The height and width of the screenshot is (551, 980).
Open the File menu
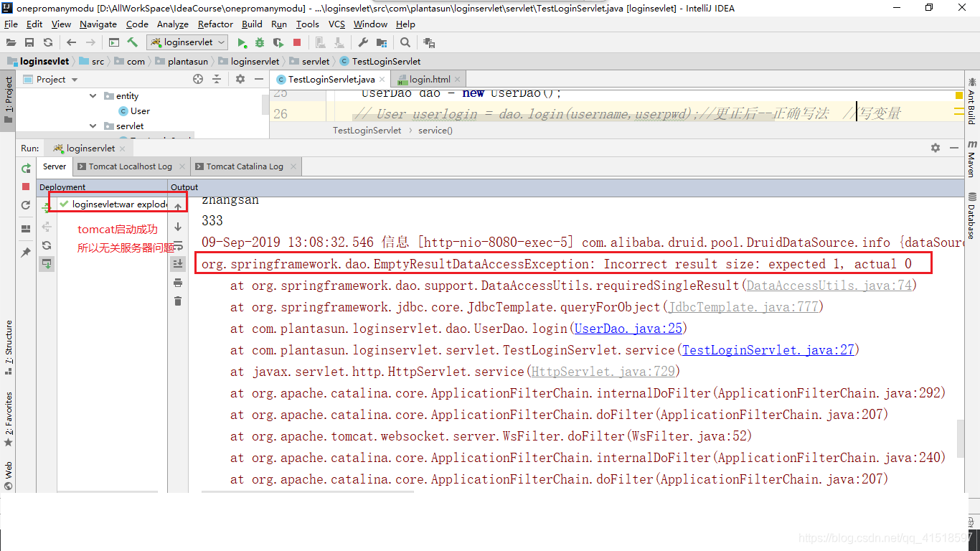pyautogui.click(x=11, y=24)
